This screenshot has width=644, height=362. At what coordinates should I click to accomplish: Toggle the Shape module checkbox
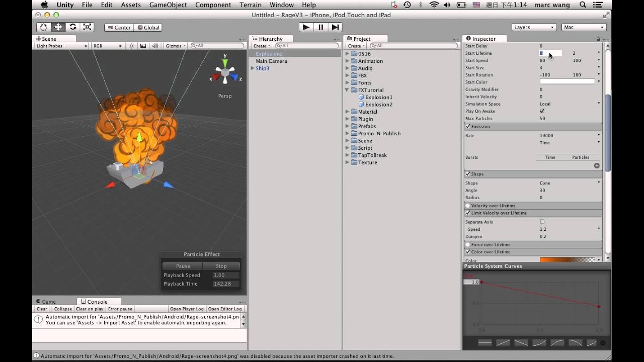click(468, 174)
